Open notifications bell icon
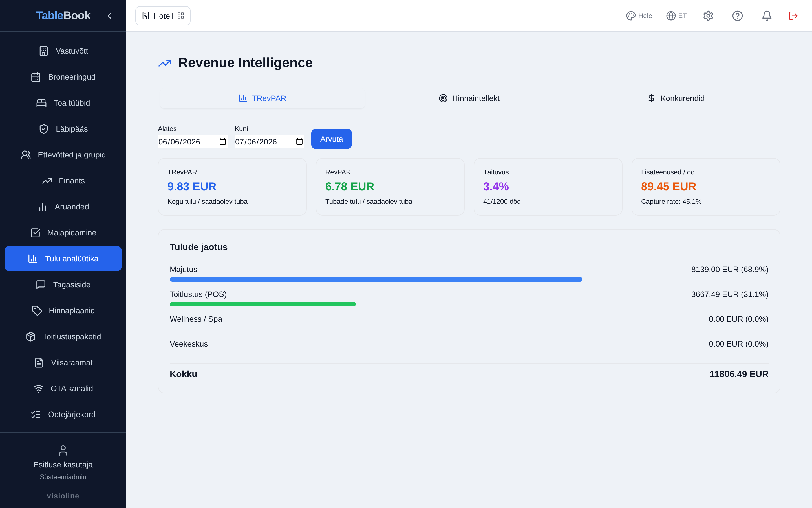 766,16
